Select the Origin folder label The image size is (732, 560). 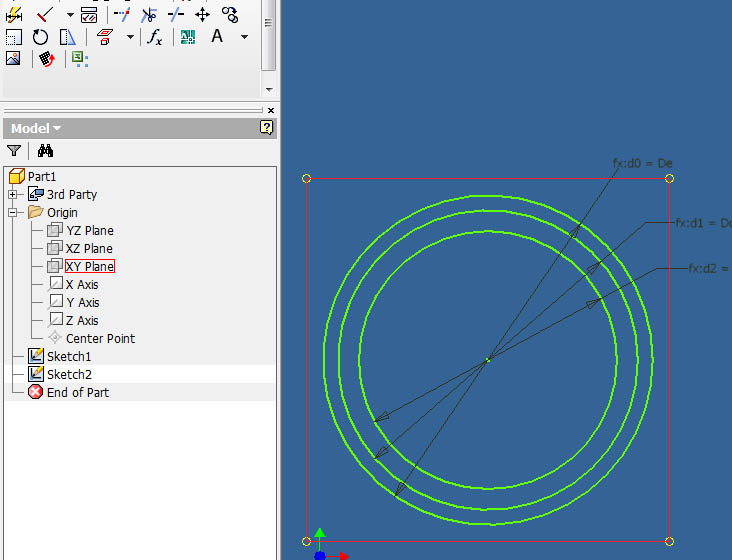click(x=62, y=213)
